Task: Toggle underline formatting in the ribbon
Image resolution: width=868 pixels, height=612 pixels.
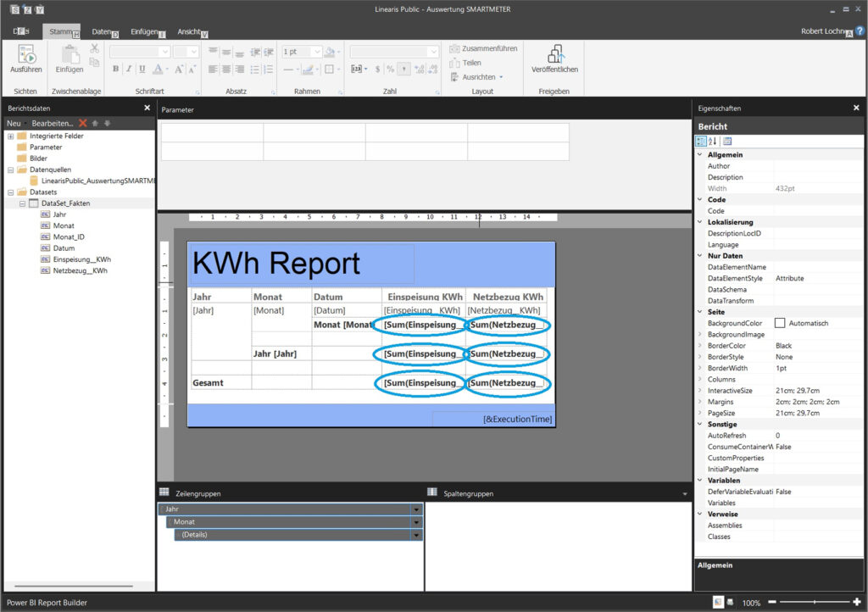Action: tap(142, 70)
